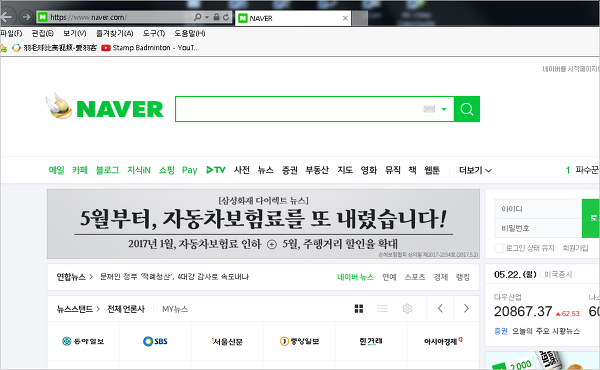Select the 경제 news tab
This screenshot has width=600, height=370.
[x=441, y=277]
